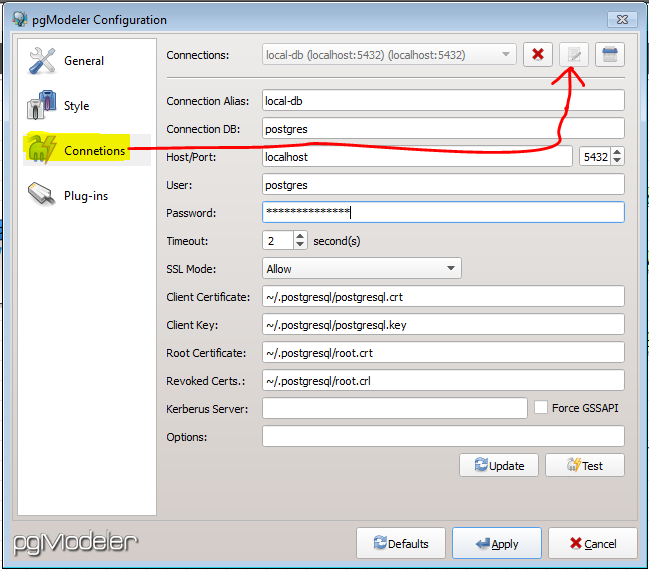Close the pgModeler Configuration dialog
The height and width of the screenshot is (570, 649).
coord(622,19)
